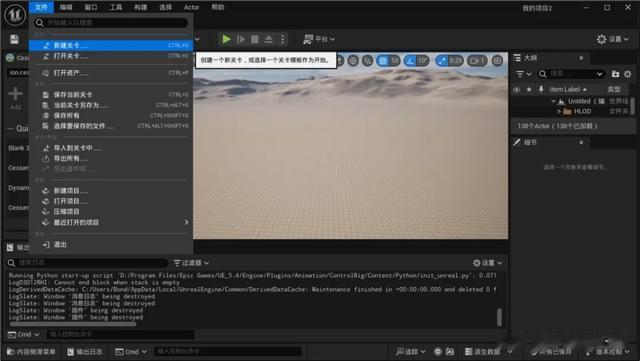640x361 pixels.
Task: Choose 打开资产 from the file menu
Action: (111, 73)
